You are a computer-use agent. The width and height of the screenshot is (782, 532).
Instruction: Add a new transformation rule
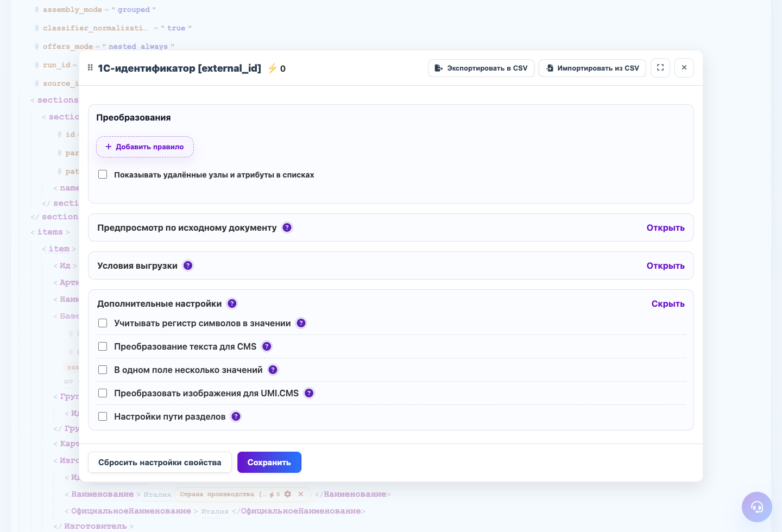coord(145,147)
